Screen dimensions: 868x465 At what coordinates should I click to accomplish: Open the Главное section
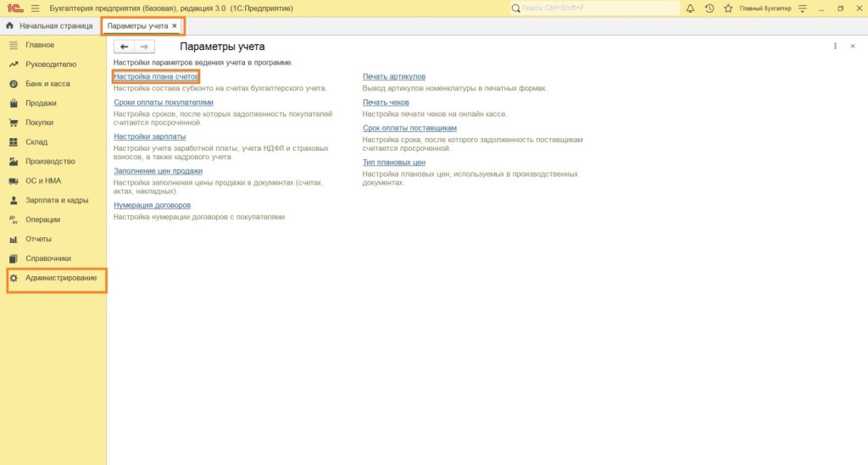pos(40,45)
